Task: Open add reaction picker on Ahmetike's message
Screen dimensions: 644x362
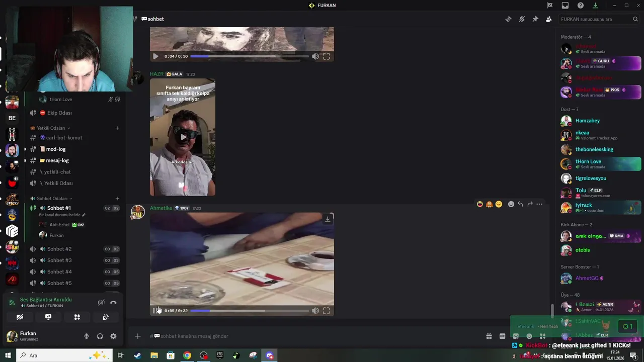Action: [511, 204]
